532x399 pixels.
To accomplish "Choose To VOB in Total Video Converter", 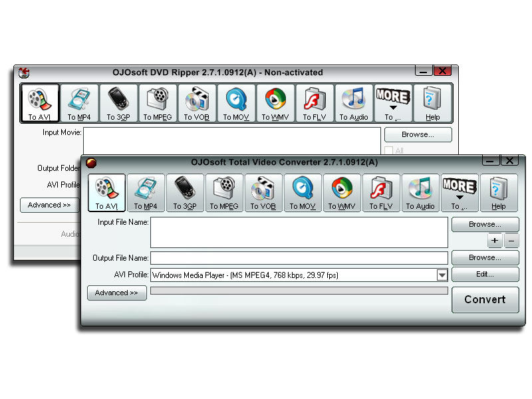I will point(263,193).
